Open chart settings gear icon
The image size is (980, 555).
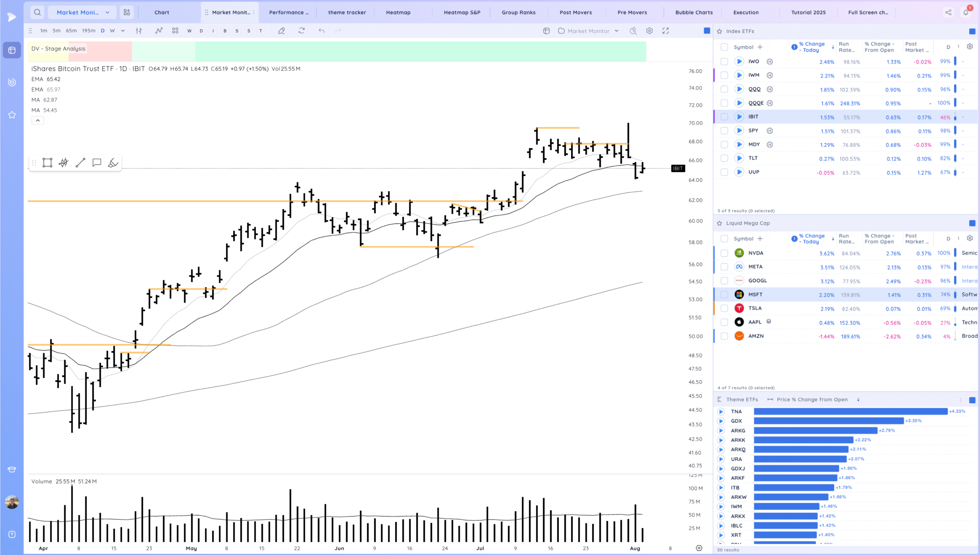coord(650,31)
